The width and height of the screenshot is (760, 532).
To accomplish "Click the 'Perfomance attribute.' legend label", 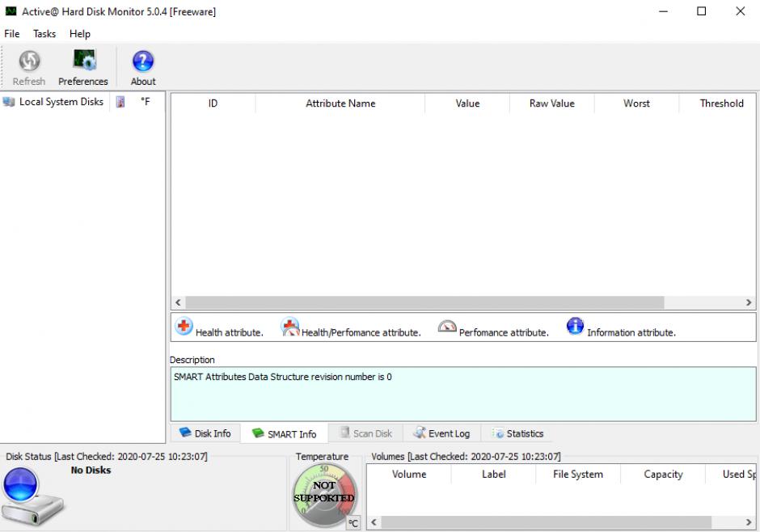I will tap(504, 332).
